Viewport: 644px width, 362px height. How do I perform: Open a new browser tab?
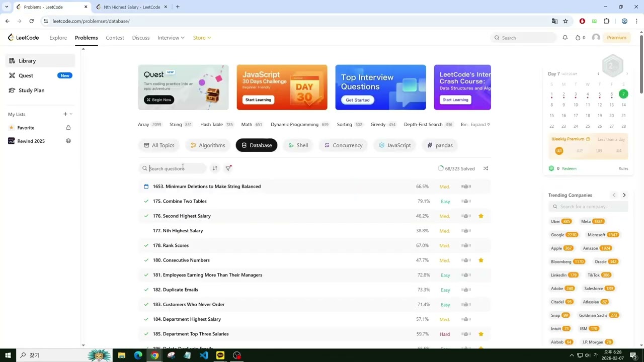pyautogui.click(x=178, y=7)
